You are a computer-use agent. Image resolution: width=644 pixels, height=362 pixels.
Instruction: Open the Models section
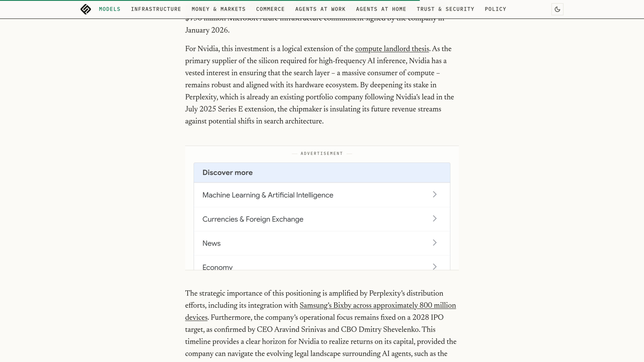pyautogui.click(x=110, y=9)
